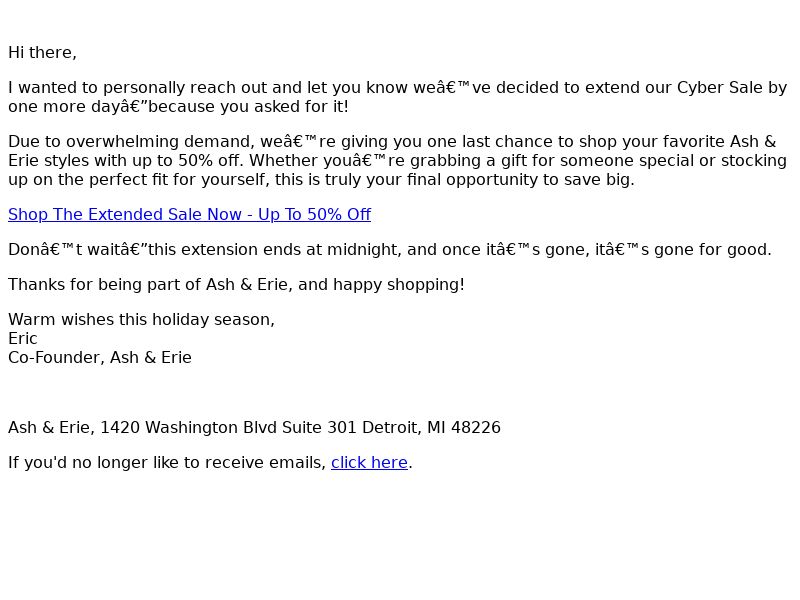Click 'because you asked for it!' text
The image size is (800, 600).
click(248, 107)
